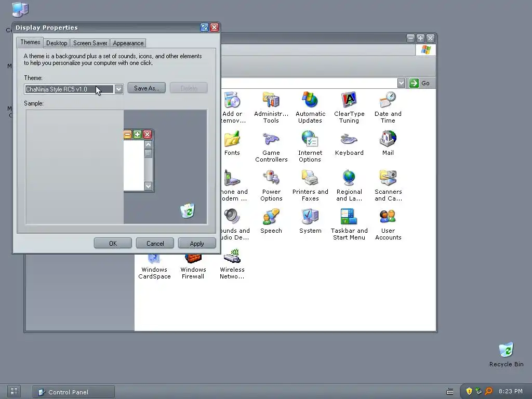The height and width of the screenshot is (399, 532).
Task: Open the Fonts folder icon
Action: tap(232, 139)
